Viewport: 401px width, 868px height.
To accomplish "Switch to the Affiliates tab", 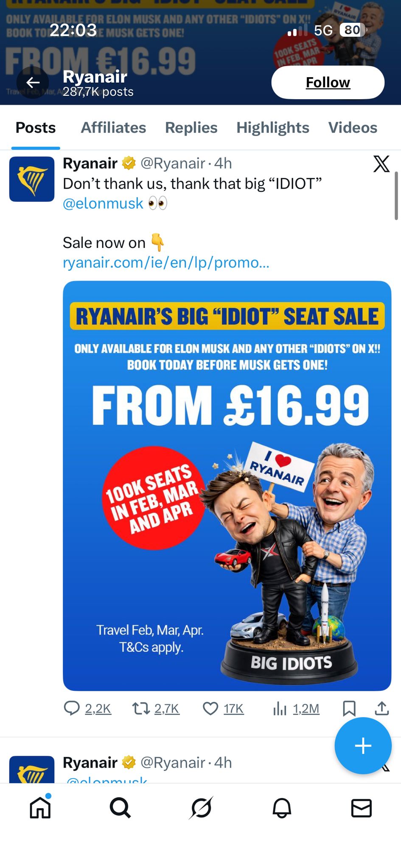I will pos(113,128).
